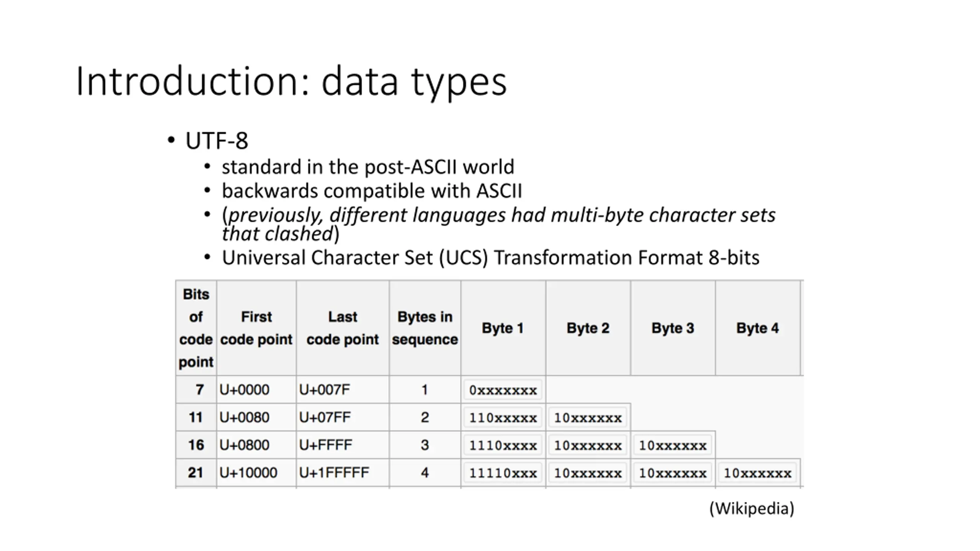
Task: Select the Bytes in sequence header cell
Action: tap(425, 328)
